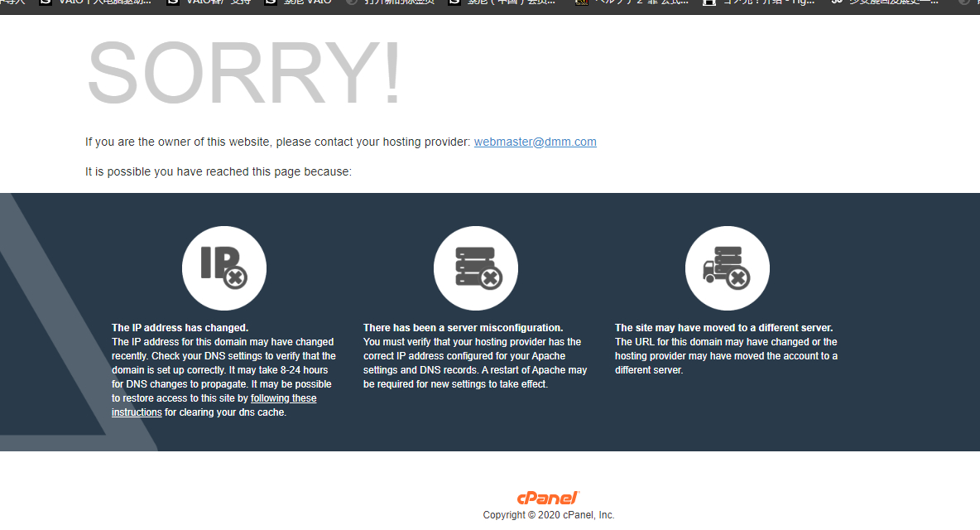Click the orange cPanel logo

point(548,498)
